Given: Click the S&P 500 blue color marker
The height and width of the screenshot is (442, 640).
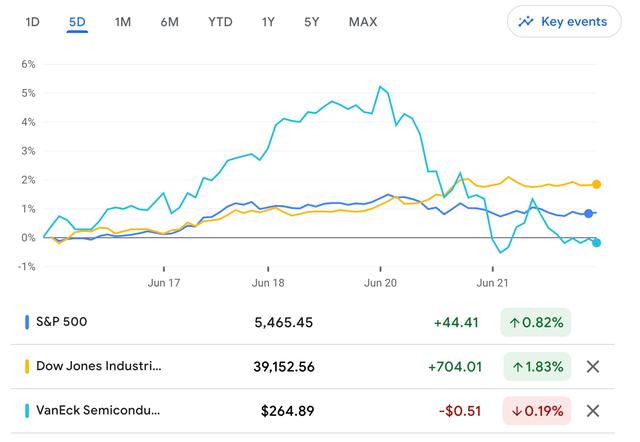Looking at the screenshot, I should point(27,322).
